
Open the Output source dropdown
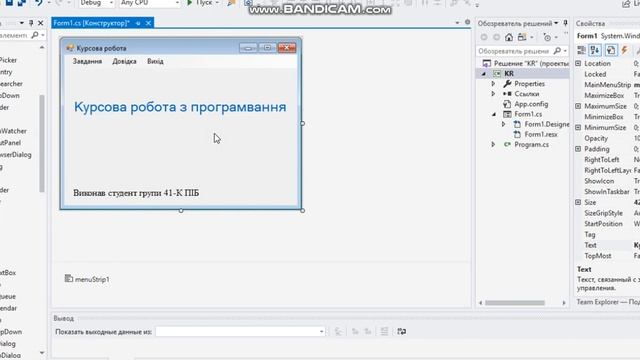tap(322, 331)
